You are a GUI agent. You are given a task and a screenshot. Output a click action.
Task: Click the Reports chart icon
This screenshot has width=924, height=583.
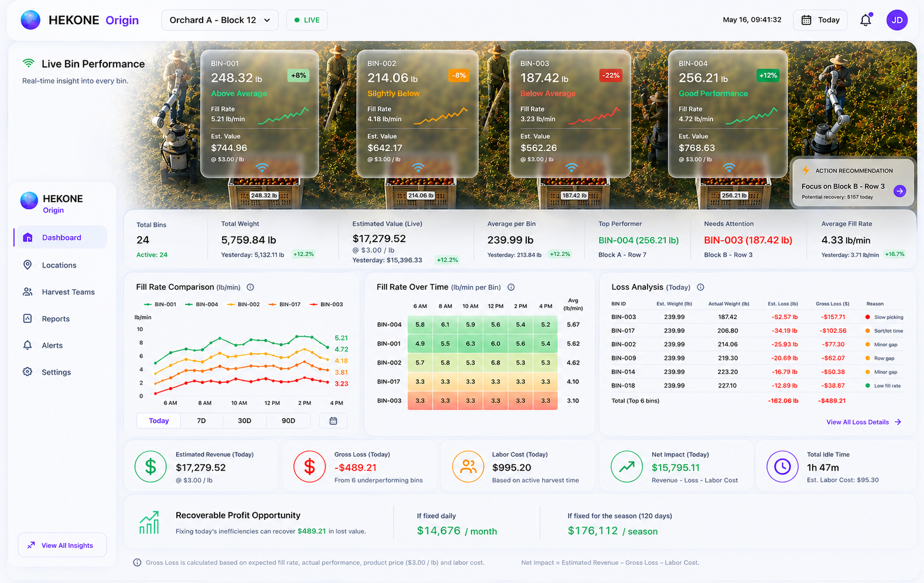[28, 318]
